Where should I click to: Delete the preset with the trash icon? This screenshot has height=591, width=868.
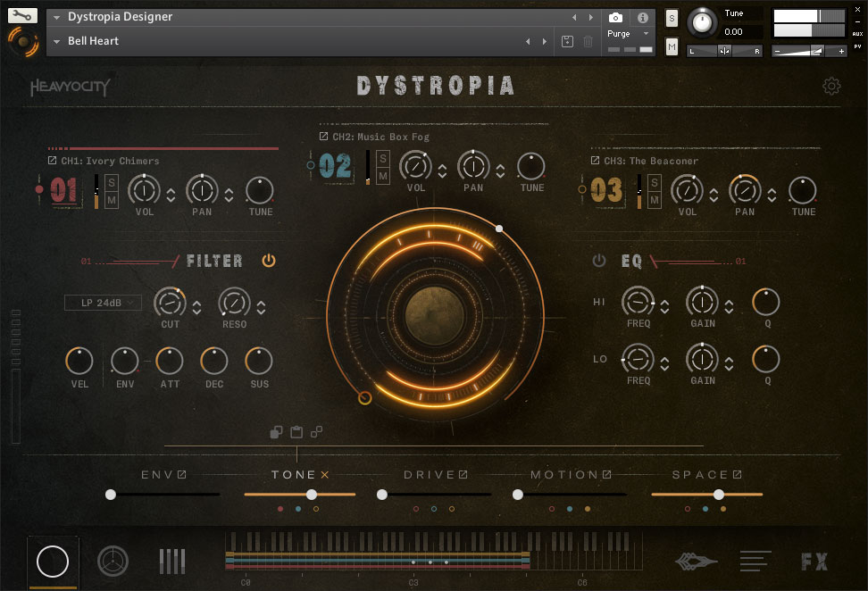tap(588, 41)
